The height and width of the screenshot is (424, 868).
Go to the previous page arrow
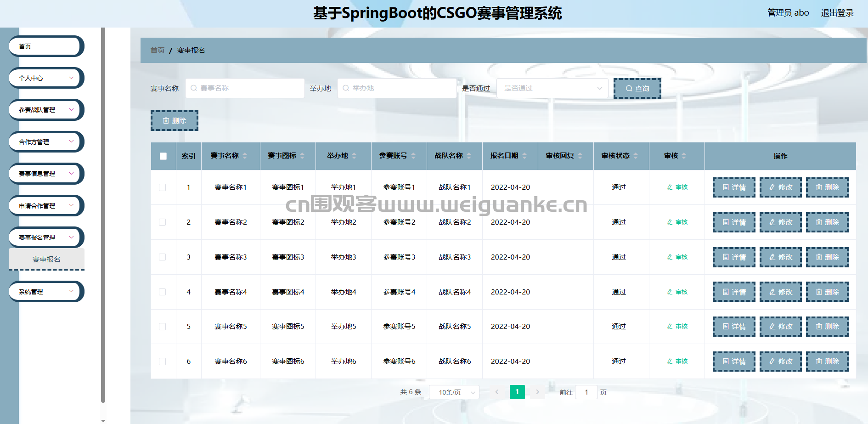496,392
